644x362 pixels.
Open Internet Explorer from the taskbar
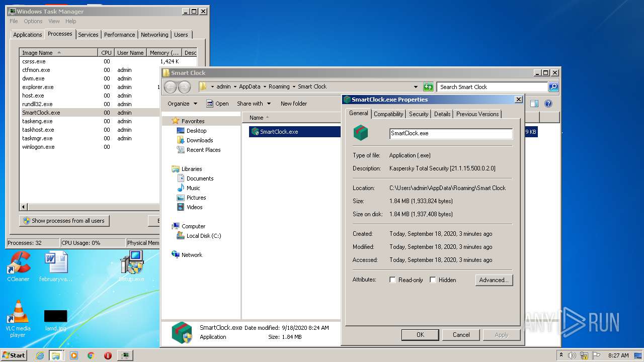pos(40,355)
